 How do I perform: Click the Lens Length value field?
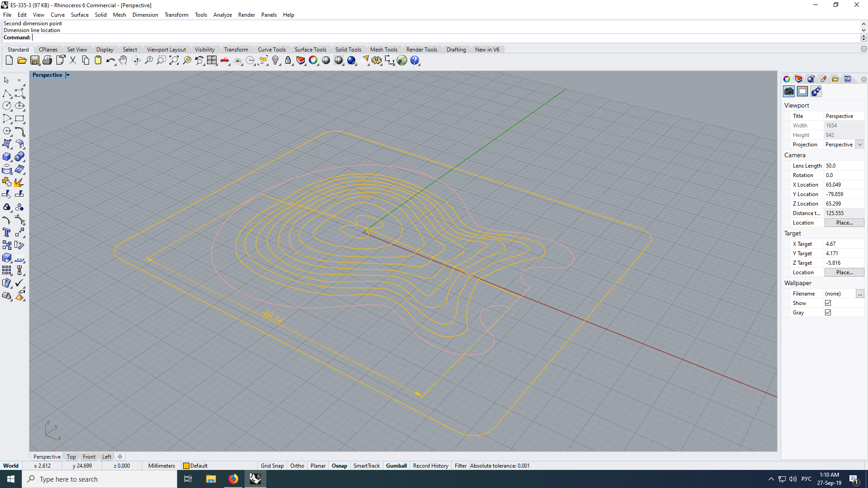point(843,166)
